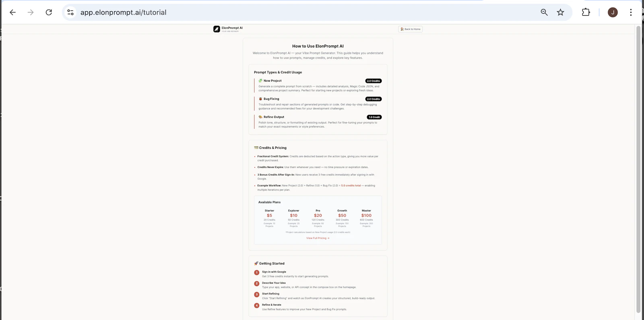644x320 pixels.
Task: Click the "Getting Started" heading text
Action: [x=272, y=264]
